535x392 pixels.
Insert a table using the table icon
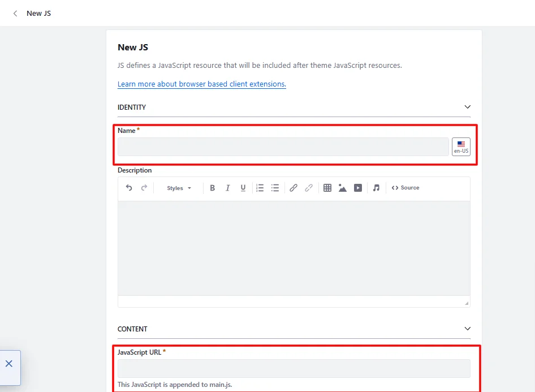pos(327,188)
